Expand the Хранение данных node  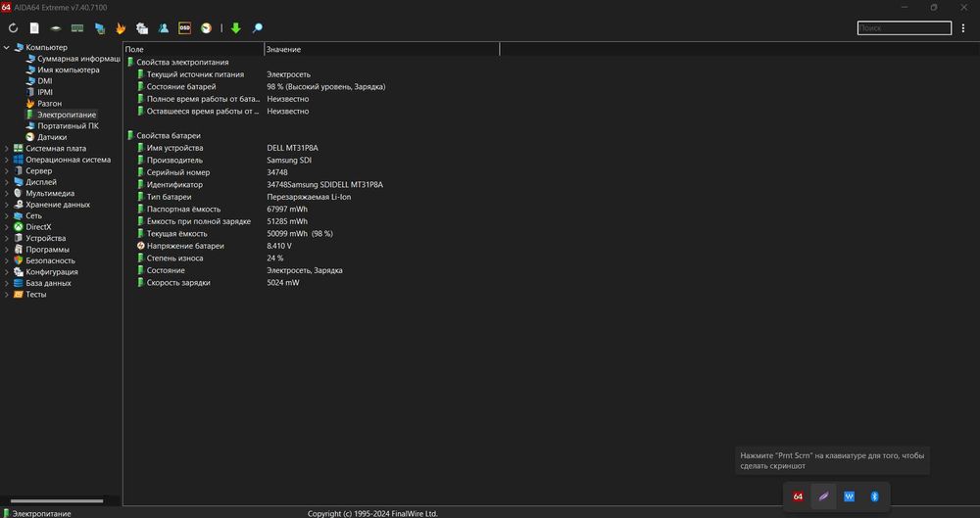(7, 205)
